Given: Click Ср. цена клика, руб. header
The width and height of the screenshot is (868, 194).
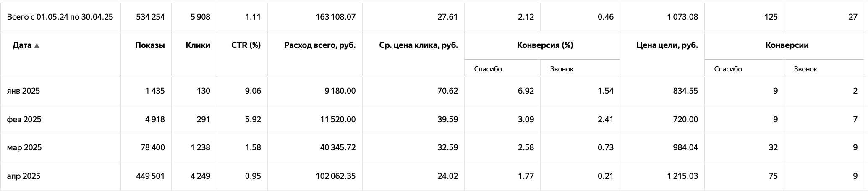Looking at the screenshot, I should click(x=415, y=45).
